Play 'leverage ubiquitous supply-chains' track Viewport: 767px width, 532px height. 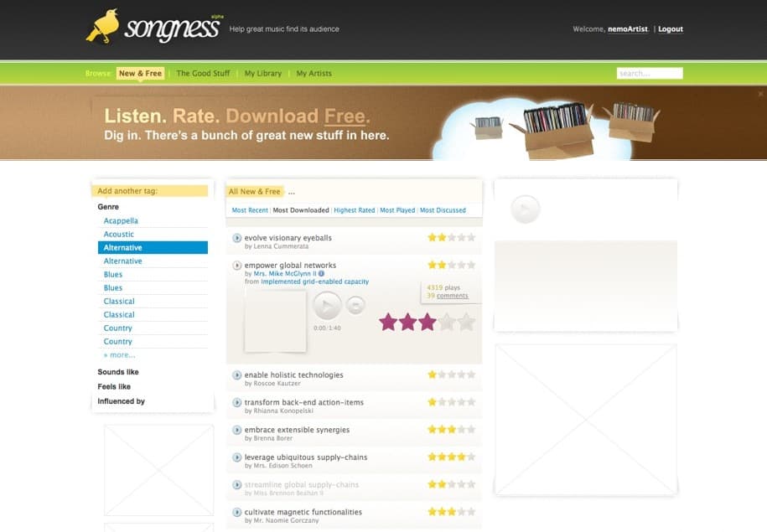click(x=237, y=457)
